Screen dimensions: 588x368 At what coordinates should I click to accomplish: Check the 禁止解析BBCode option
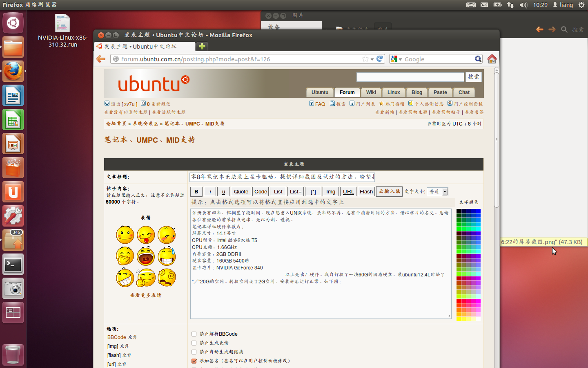(x=194, y=334)
